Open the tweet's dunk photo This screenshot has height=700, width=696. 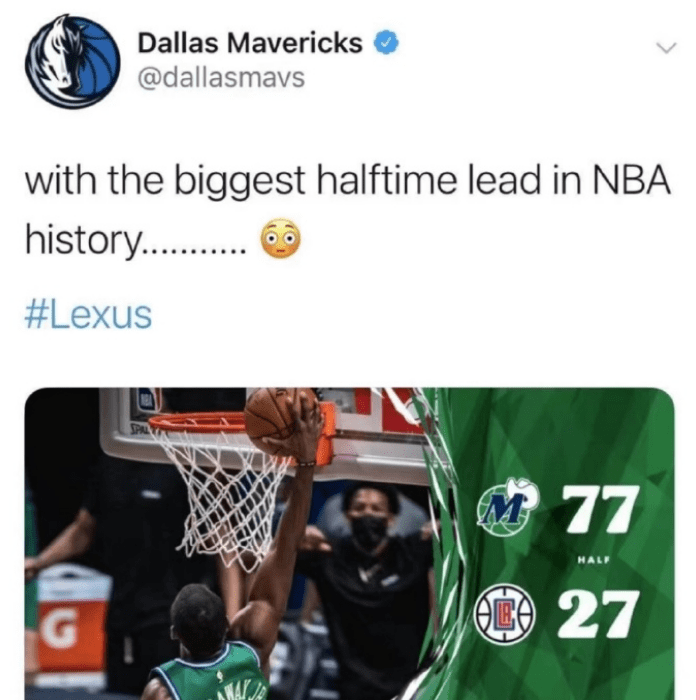tap(349, 543)
